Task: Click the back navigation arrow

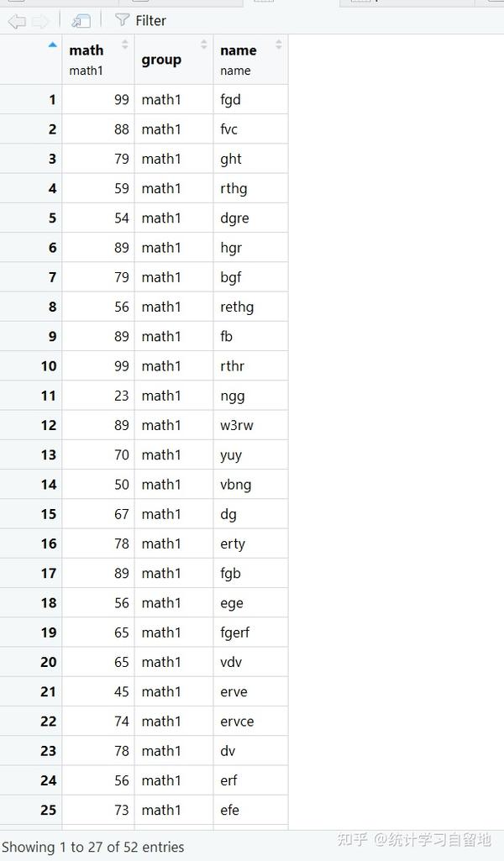Action: 17,21
